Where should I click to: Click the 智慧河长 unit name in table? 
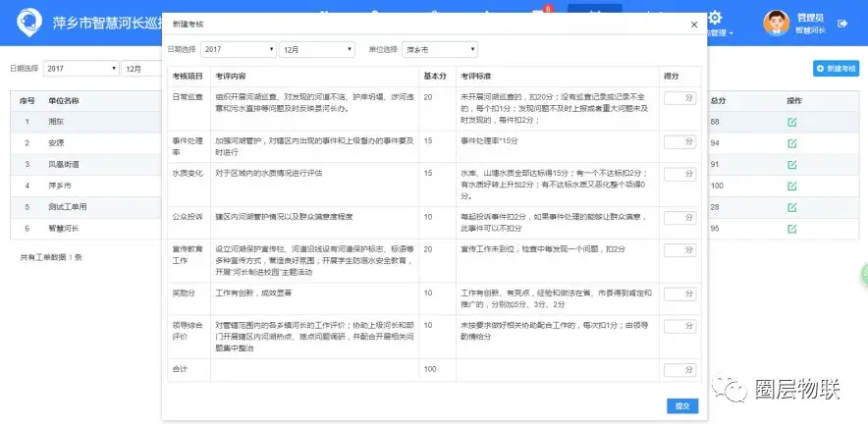click(63, 228)
